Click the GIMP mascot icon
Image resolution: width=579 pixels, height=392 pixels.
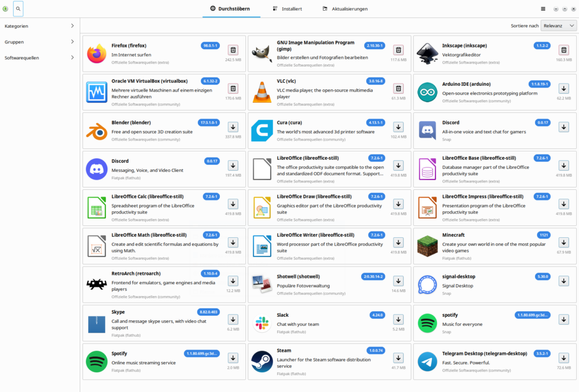click(262, 54)
